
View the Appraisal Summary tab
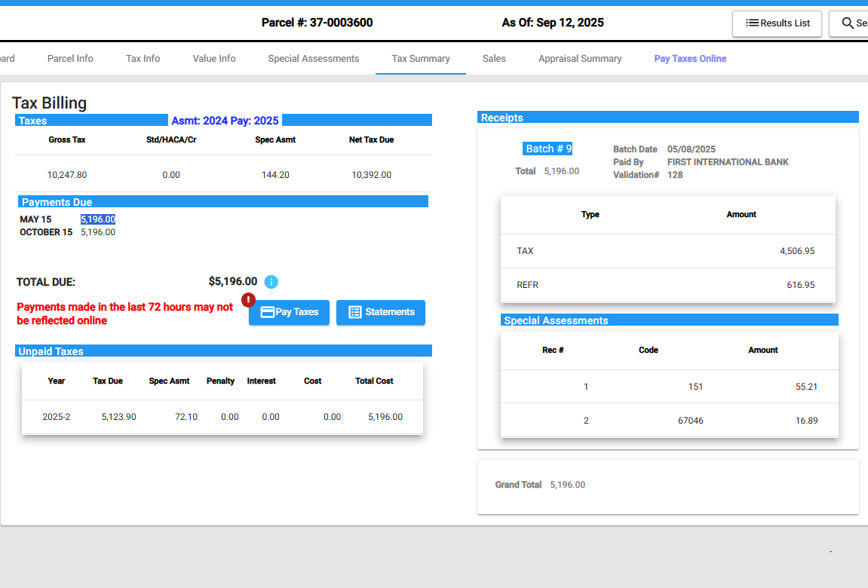(x=580, y=59)
